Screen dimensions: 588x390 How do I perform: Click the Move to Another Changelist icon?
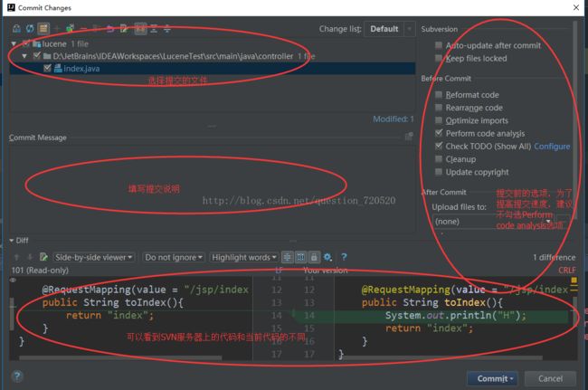pyautogui.click(x=71, y=28)
